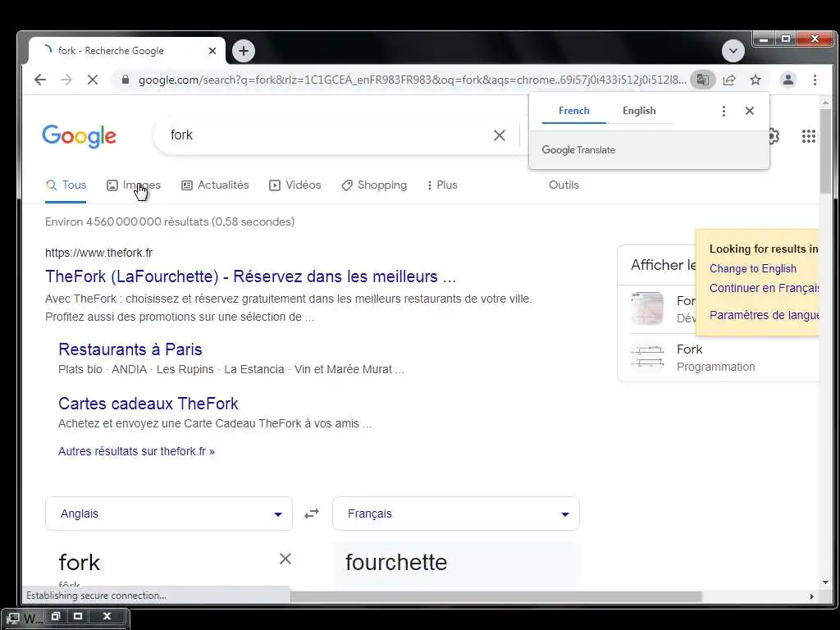Image resolution: width=840 pixels, height=630 pixels.
Task: Open the Shopping search tab
Action: (x=374, y=185)
